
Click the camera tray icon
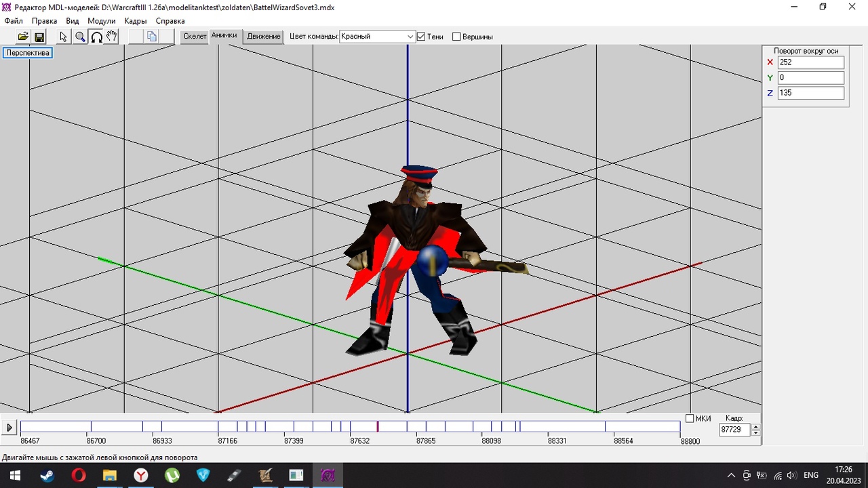[747, 475]
